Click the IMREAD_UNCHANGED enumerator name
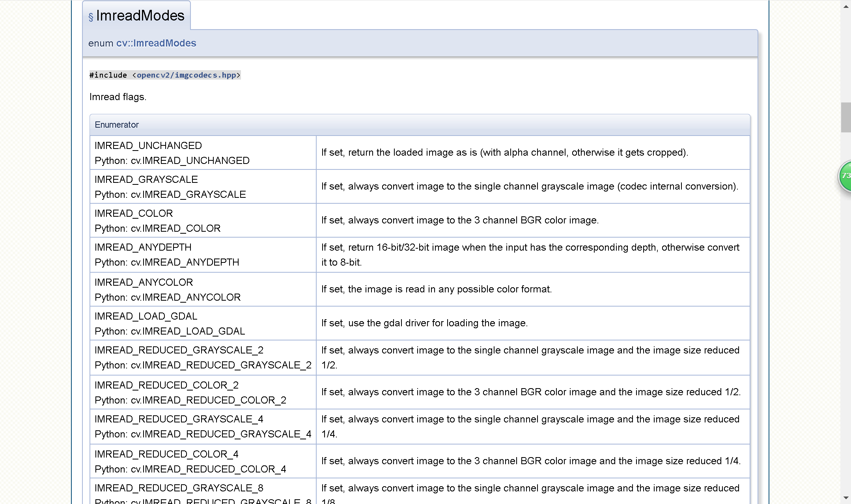 148,145
